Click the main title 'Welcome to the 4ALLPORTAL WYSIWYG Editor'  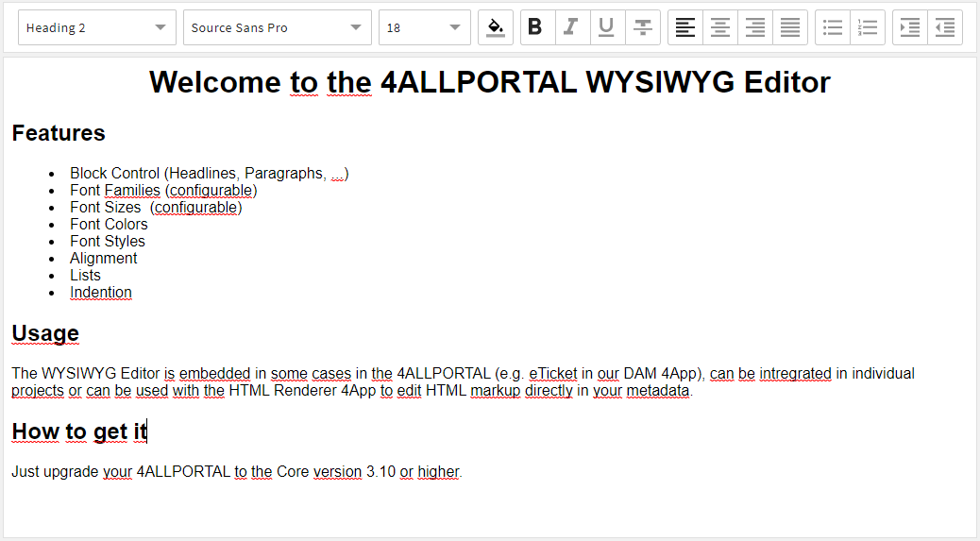(x=489, y=82)
